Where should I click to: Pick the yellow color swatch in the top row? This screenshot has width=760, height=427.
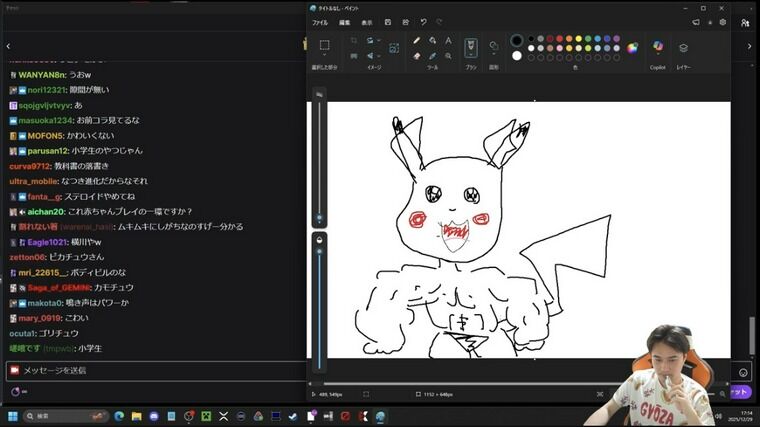coord(578,39)
